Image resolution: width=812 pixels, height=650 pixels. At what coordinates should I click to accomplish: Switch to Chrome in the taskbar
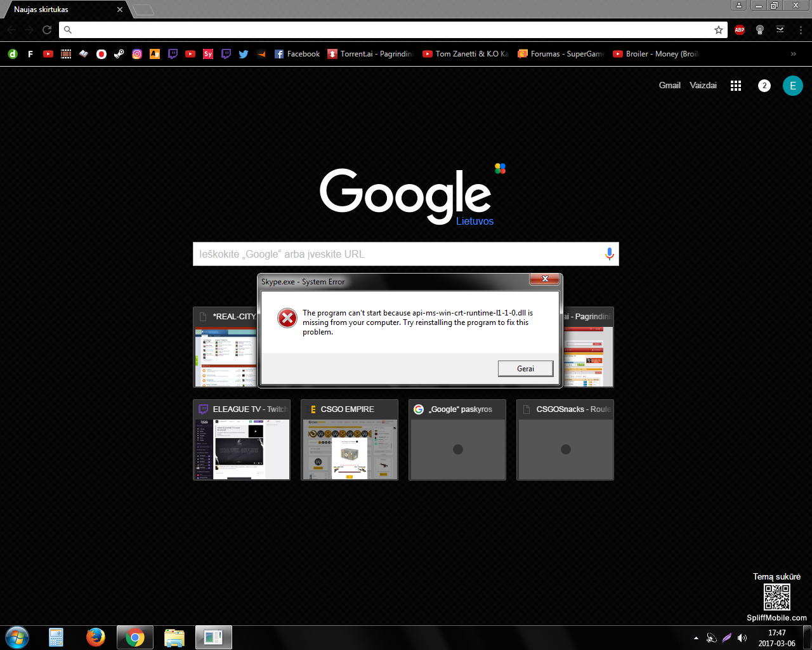(135, 637)
